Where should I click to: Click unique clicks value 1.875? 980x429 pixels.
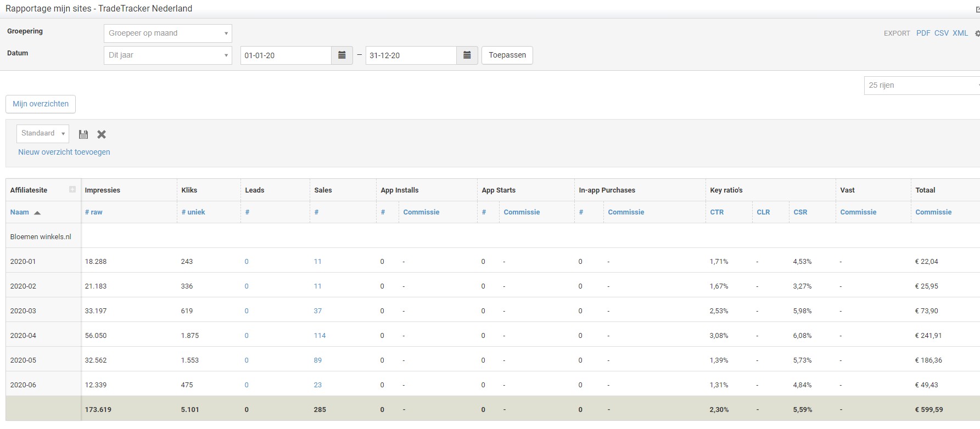(x=190, y=336)
